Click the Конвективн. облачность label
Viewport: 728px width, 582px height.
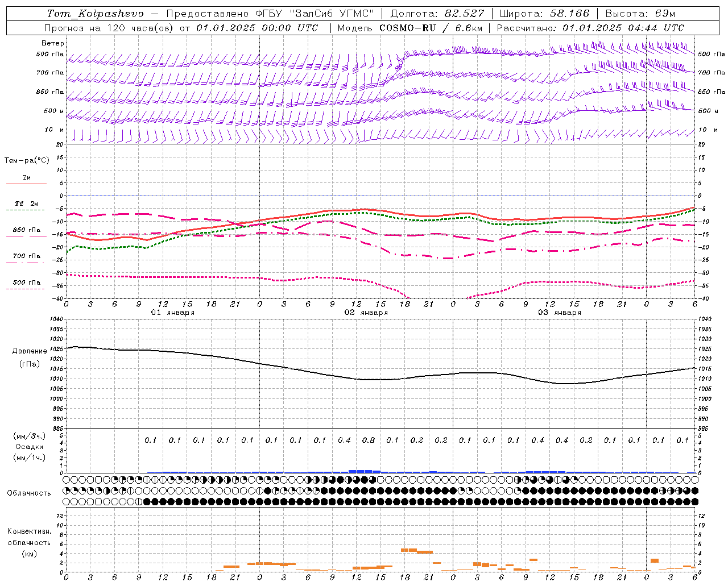click(x=29, y=537)
